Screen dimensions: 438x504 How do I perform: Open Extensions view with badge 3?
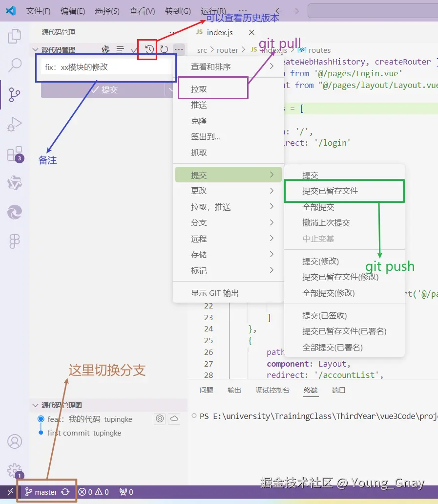pyautogui.click(x=15, y=154)
